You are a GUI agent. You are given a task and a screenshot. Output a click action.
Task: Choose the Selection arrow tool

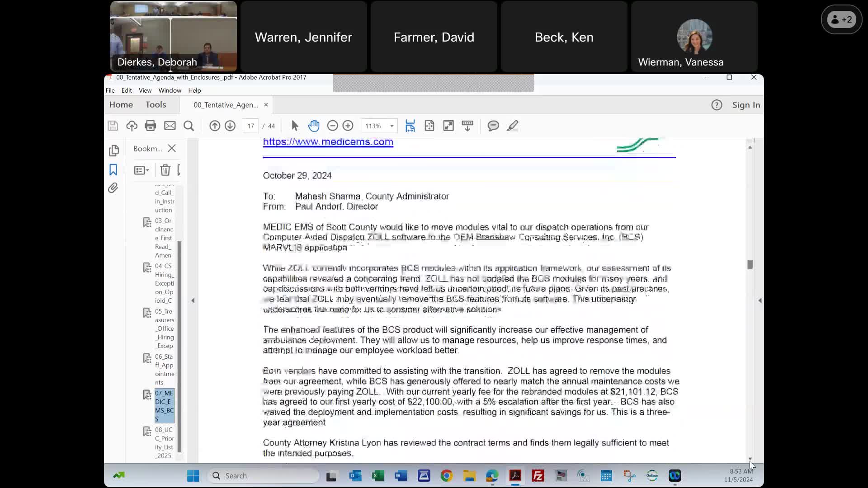point(295,126)
